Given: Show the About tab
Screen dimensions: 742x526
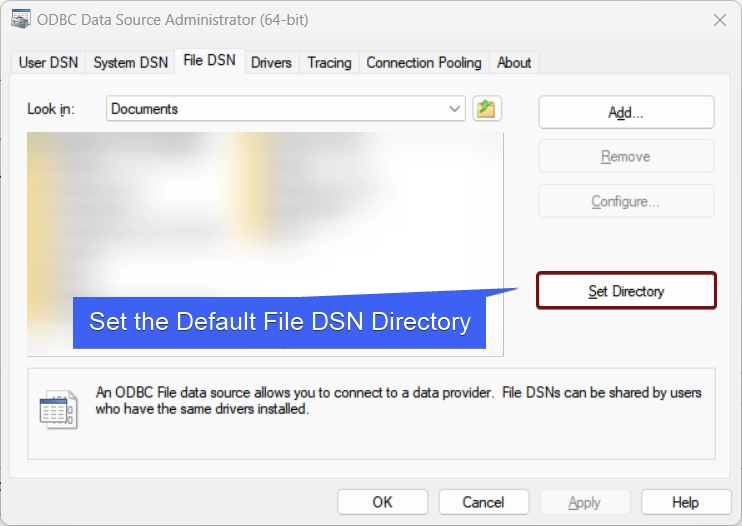Looking at the screenshot, I should coord(514,62).
